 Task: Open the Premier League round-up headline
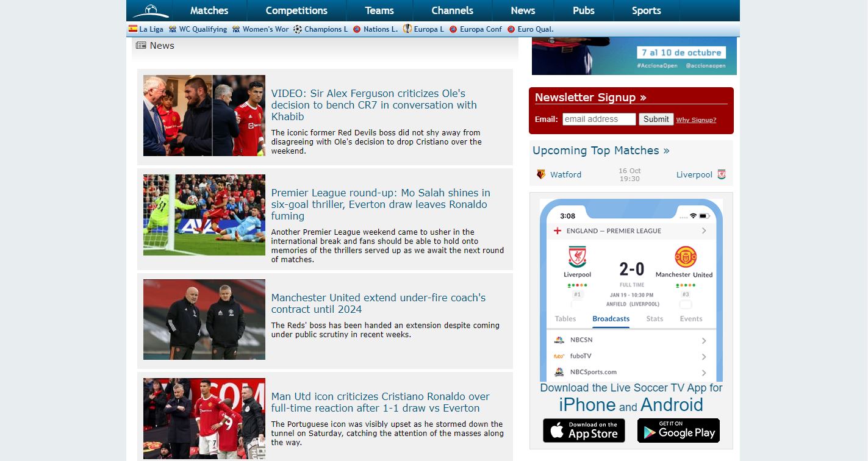(381, 204)
